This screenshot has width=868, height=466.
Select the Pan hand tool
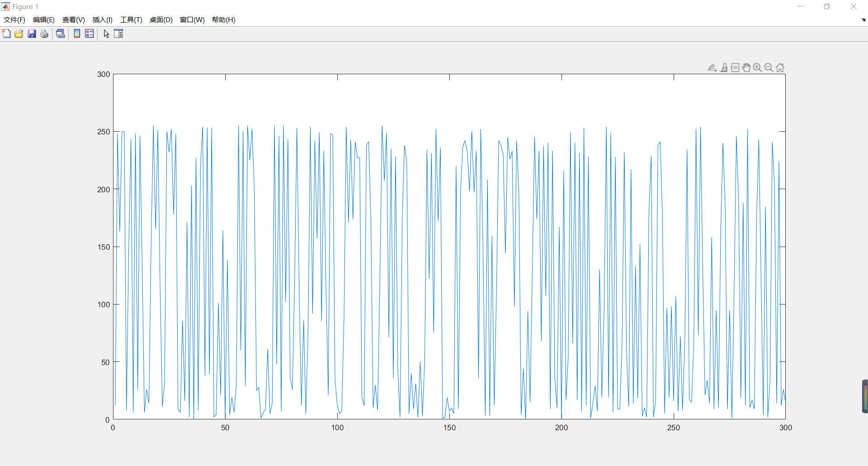[x=746, y=67]
